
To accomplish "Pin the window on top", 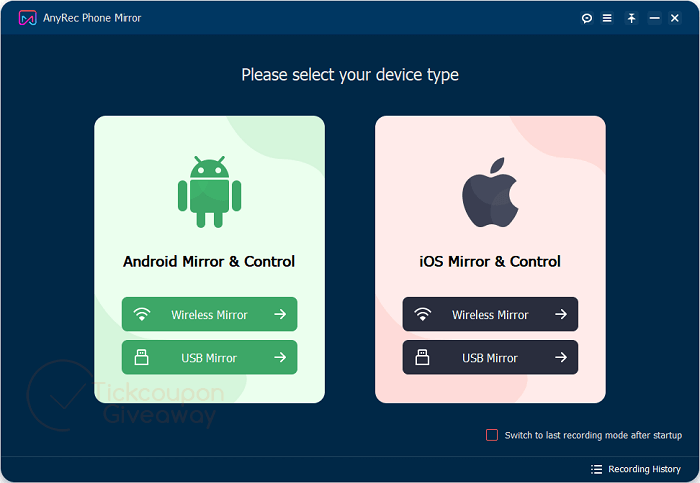I will coord(631,18).
